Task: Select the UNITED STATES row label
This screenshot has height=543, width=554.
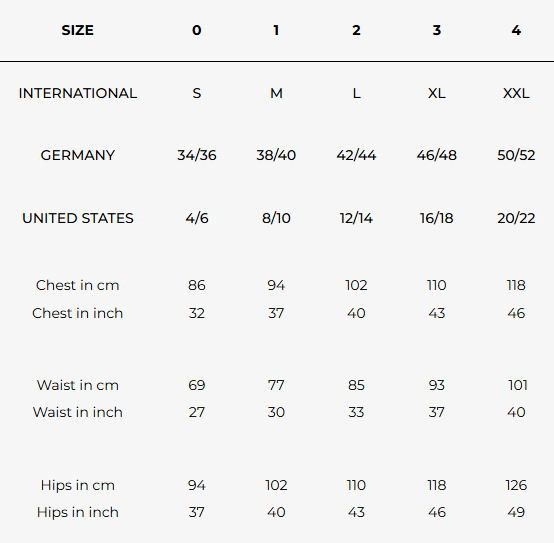Action: point(78,218)
